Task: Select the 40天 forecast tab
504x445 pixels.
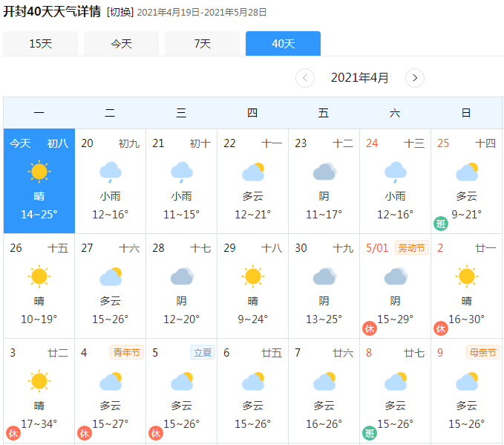Action: click(284, 43)
